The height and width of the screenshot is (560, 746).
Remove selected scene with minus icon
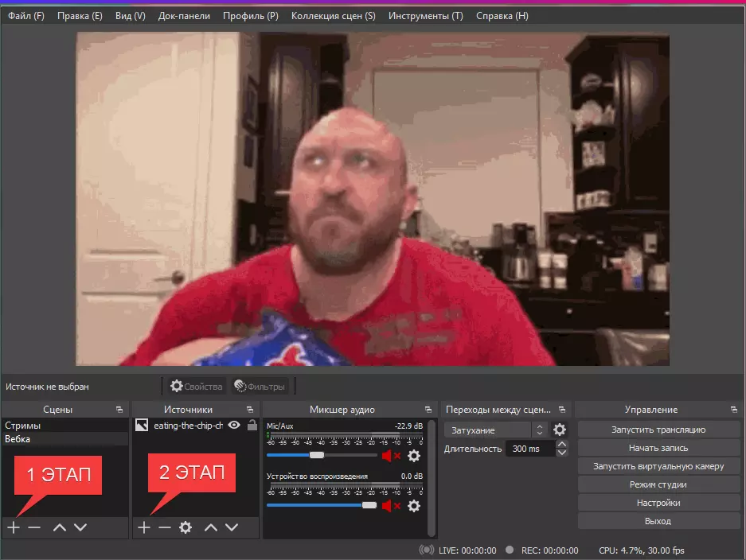pos(34,527)
